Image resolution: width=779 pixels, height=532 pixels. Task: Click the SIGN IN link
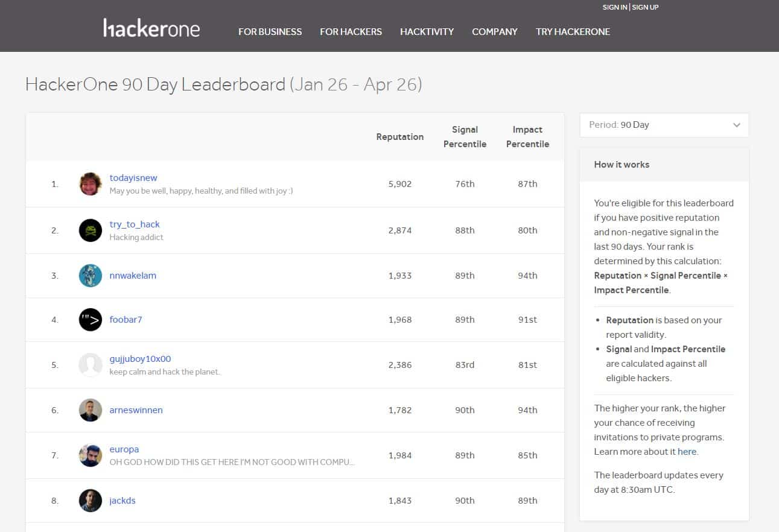click(614, 7)
